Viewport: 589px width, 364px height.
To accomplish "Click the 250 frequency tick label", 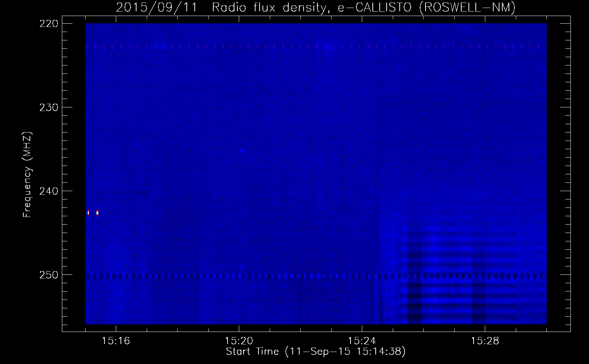I will [x=48, y=275].
